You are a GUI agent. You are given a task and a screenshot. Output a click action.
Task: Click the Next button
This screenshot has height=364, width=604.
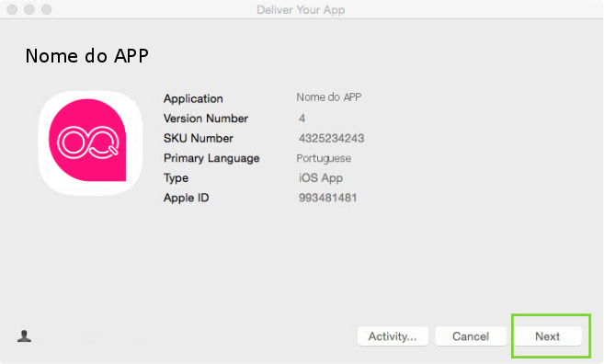[x=547, y=336]
